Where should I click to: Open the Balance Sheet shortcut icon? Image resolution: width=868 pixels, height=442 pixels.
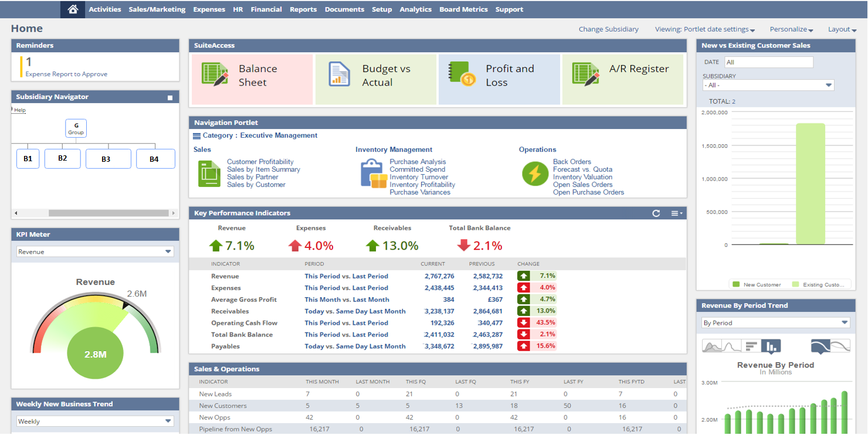[x=215, y=74]
